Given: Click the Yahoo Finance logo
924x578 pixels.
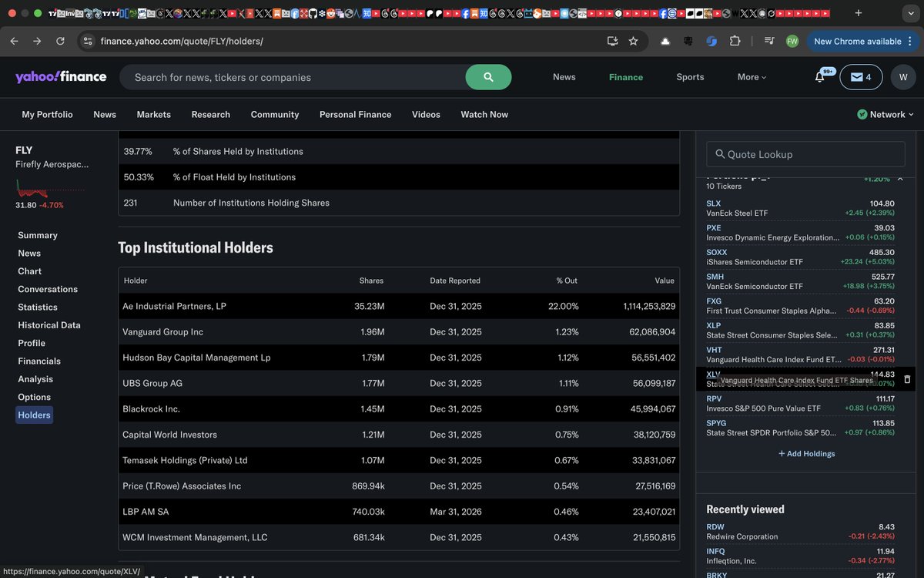Looking at the screenshot, I should point(61,76).
